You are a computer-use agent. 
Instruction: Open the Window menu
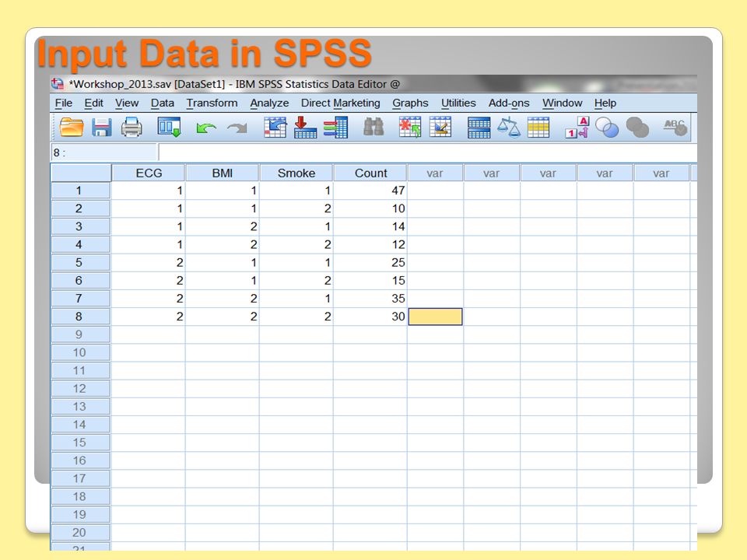tap(562, 103)
